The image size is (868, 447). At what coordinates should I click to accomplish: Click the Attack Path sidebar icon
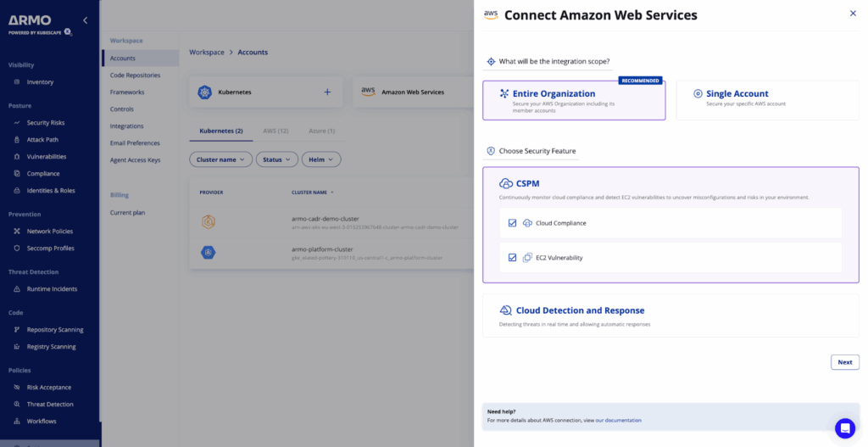click(x=18, y=140)
